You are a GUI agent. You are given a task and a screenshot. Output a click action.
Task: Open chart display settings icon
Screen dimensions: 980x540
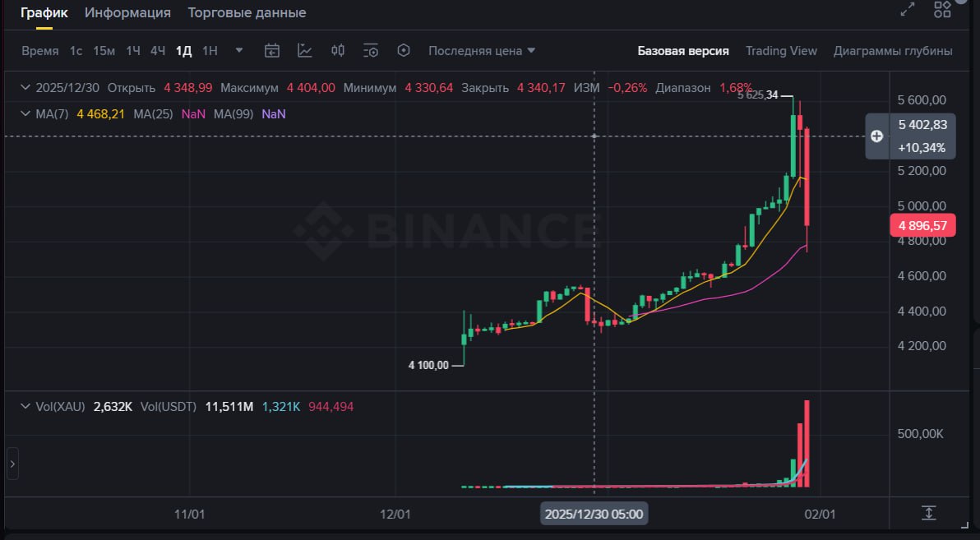point(371,51)
